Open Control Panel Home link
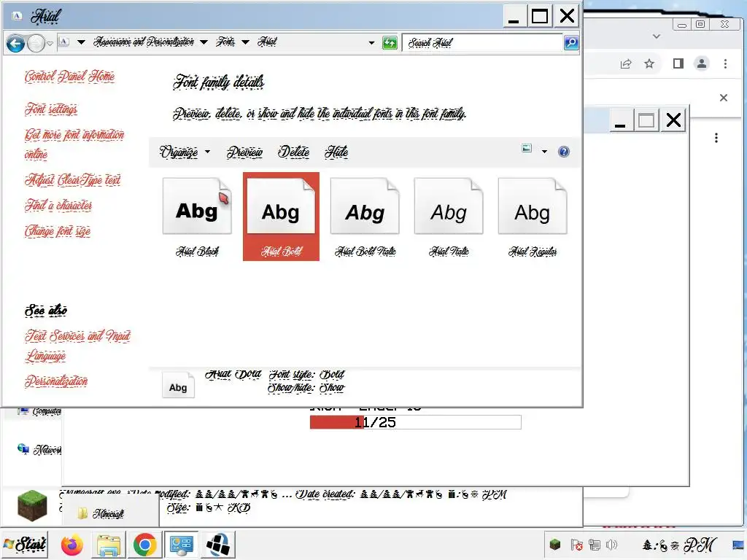This screenshot has height=560, width=747. pos(69,76)
